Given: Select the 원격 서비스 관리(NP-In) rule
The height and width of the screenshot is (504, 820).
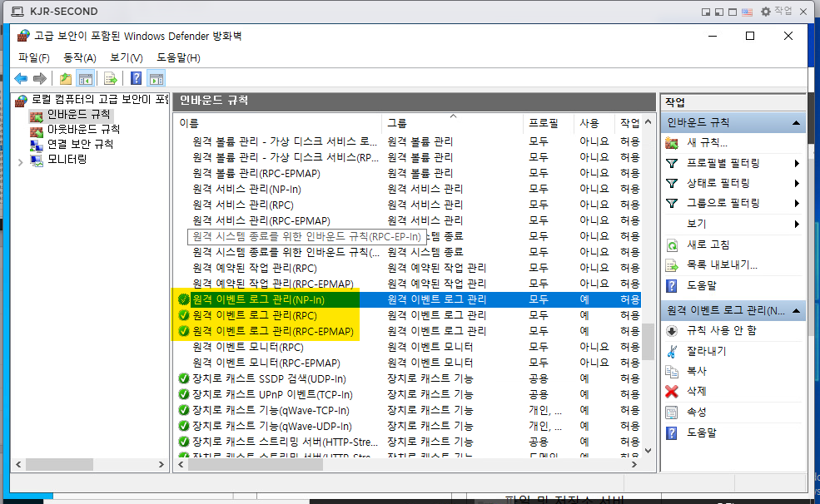Looking at the screenshot, I should pyautogui.click(x=247, y=189).
